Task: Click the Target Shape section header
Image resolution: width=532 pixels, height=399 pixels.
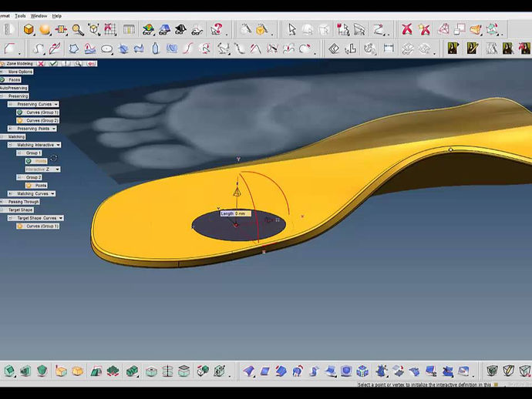Action: coord(18,210)
